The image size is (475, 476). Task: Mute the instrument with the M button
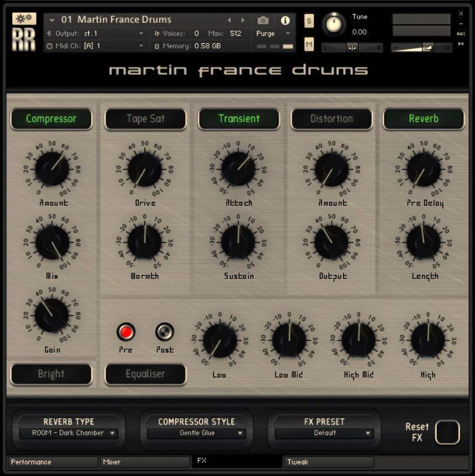pos(309,44)
